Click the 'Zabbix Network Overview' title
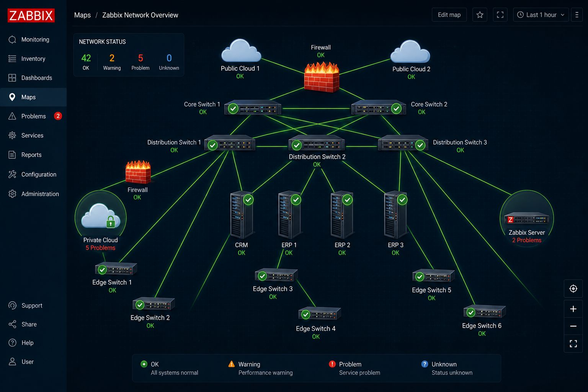 pos(140,15)
